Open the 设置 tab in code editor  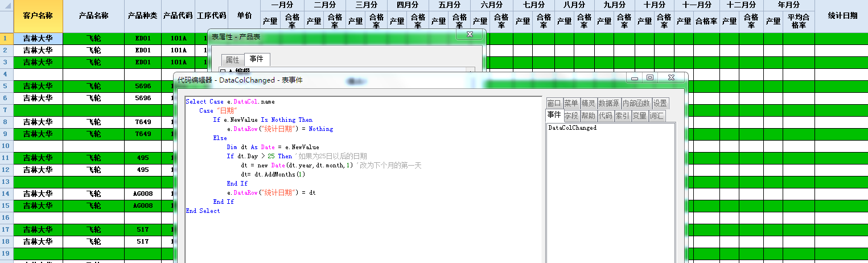(x=660, y=103)
